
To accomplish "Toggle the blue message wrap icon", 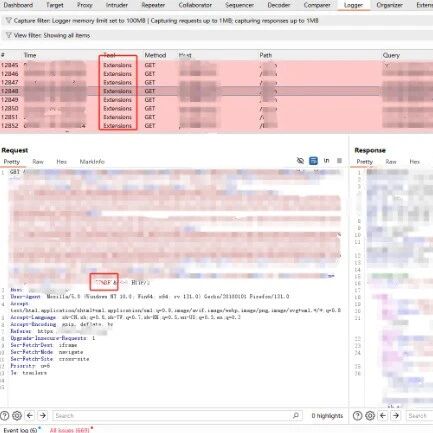I will [x=313, y=161].
